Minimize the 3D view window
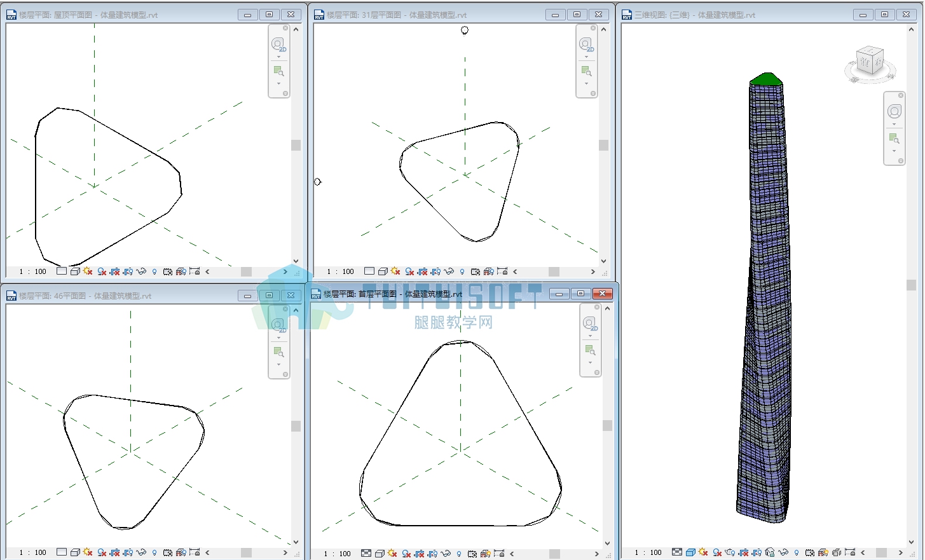925x560 pixels. [863, 15]
